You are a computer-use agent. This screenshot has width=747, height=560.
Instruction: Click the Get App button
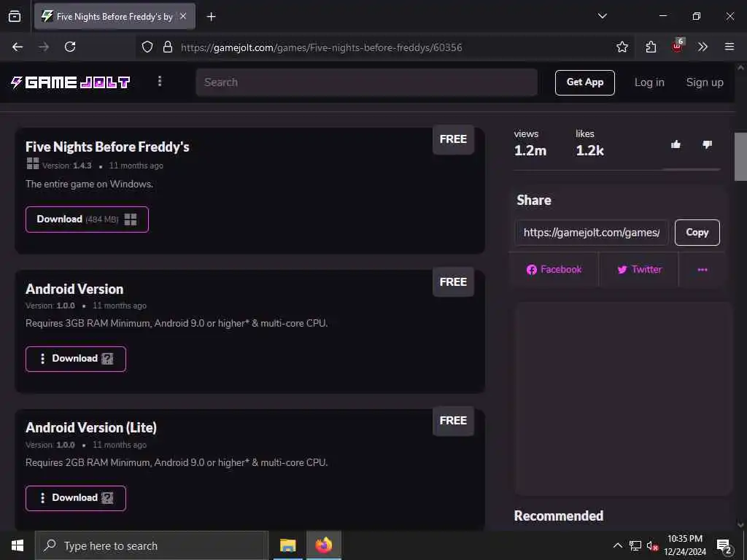coord(584,82)
